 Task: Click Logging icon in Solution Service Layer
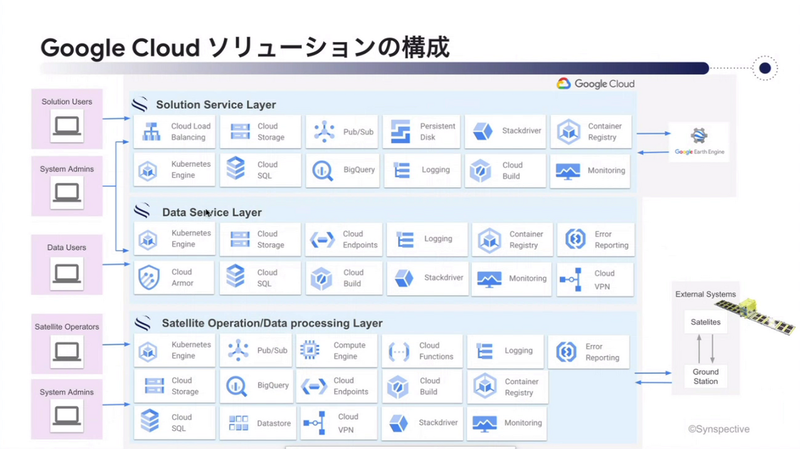pyautogui.click(x=402, y=170)
